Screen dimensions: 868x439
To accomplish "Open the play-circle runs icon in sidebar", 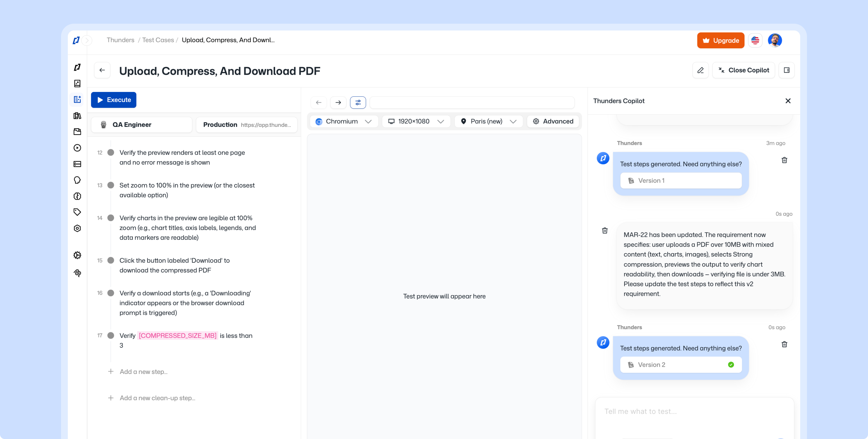I will [77, 147].
